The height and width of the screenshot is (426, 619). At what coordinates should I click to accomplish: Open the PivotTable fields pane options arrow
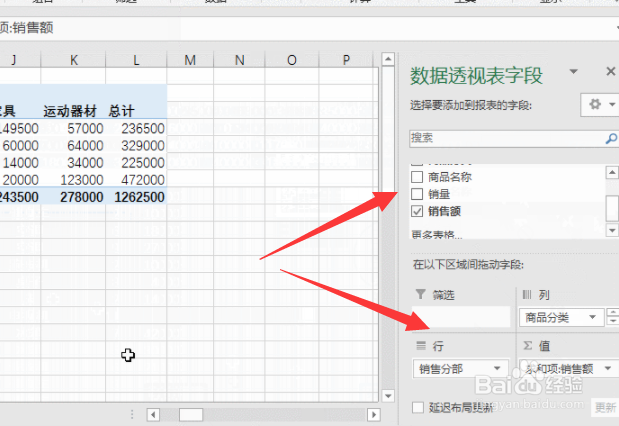[573, 71]
